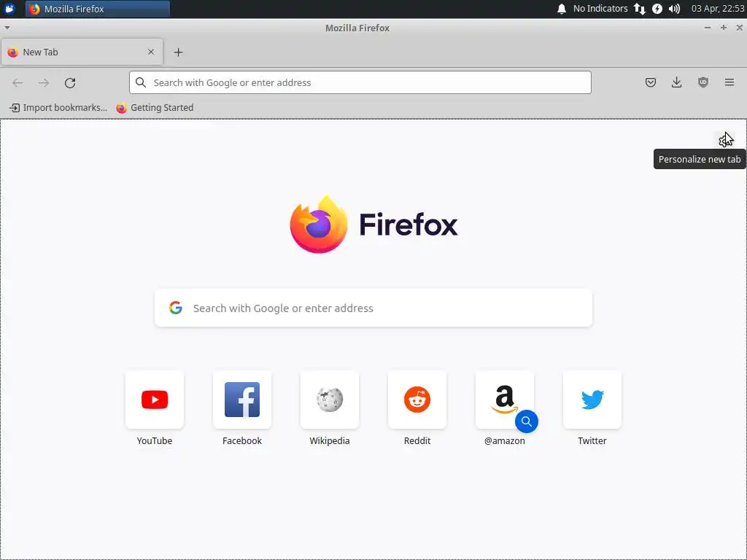Click the blue search badge on Amazon tile

[x=527, y=421]
